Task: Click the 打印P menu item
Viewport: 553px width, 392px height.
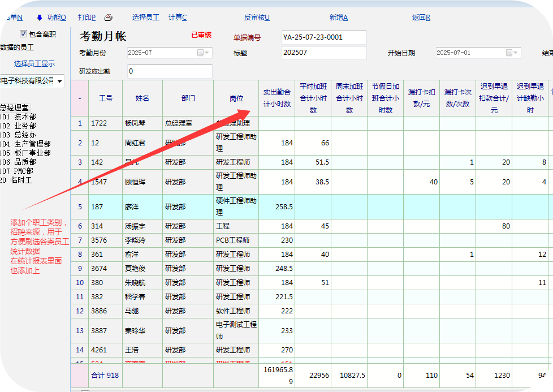Action: (x=87, y=18)
